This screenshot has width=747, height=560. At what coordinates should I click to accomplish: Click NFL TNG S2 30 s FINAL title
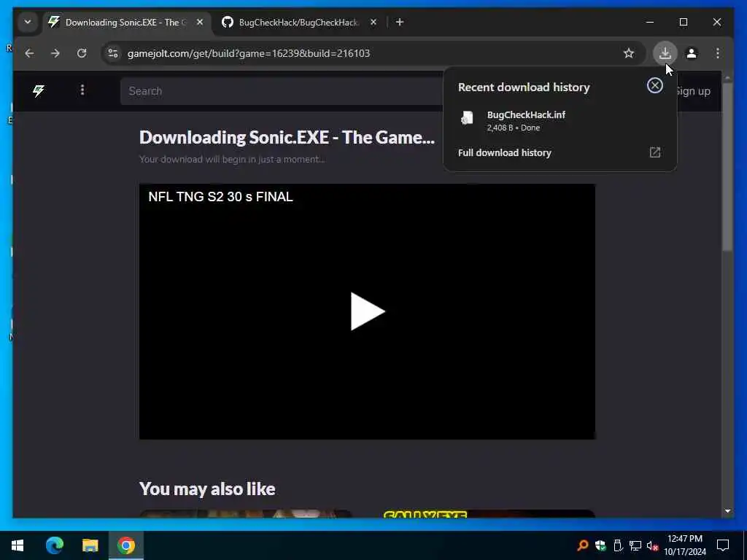point(220,197)
